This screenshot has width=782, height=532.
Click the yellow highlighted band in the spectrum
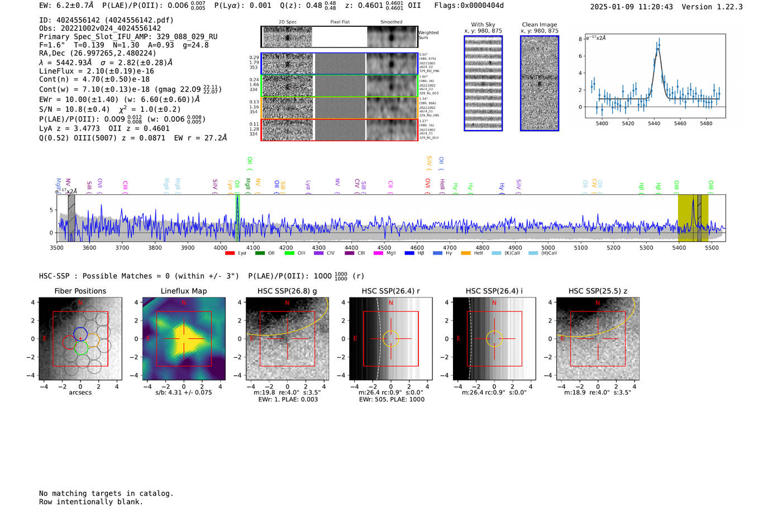[693, 218]
